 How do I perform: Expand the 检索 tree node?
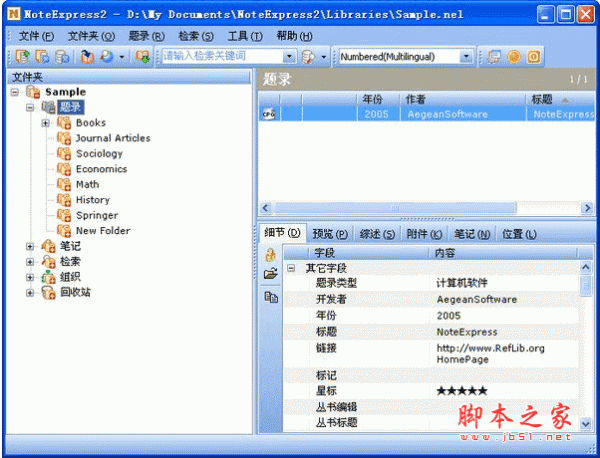pos(30,262)
